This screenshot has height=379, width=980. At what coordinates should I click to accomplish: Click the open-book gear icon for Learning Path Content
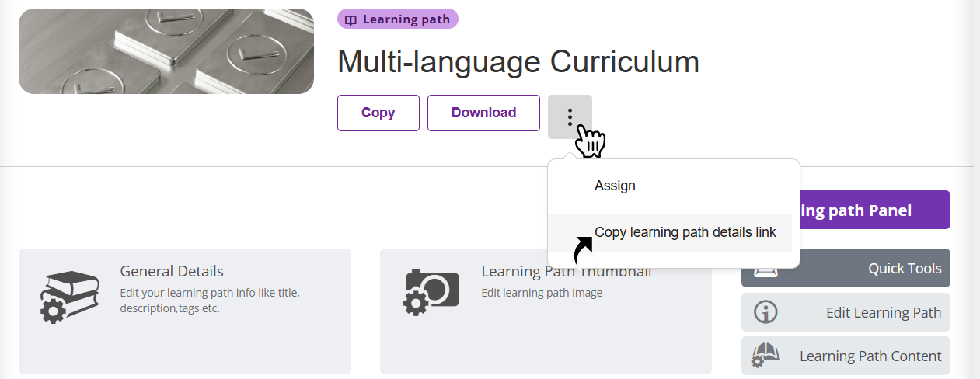click(765, 356)
